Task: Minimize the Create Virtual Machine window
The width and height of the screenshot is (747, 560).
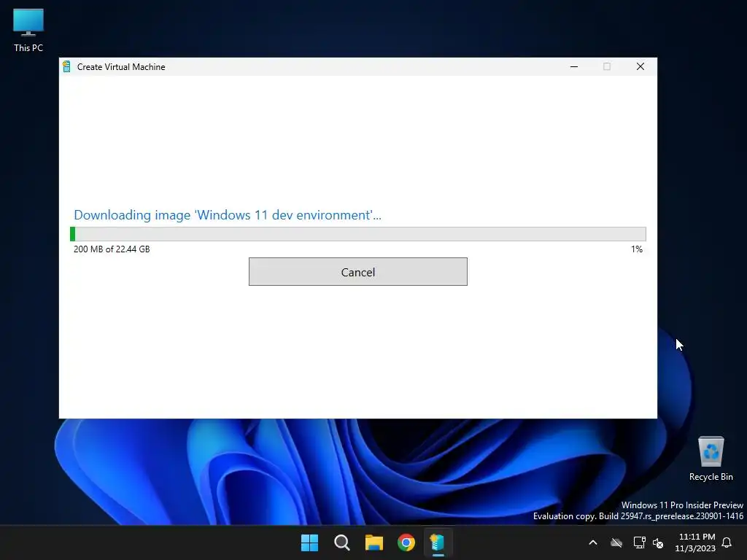Action: coord(574,66)
